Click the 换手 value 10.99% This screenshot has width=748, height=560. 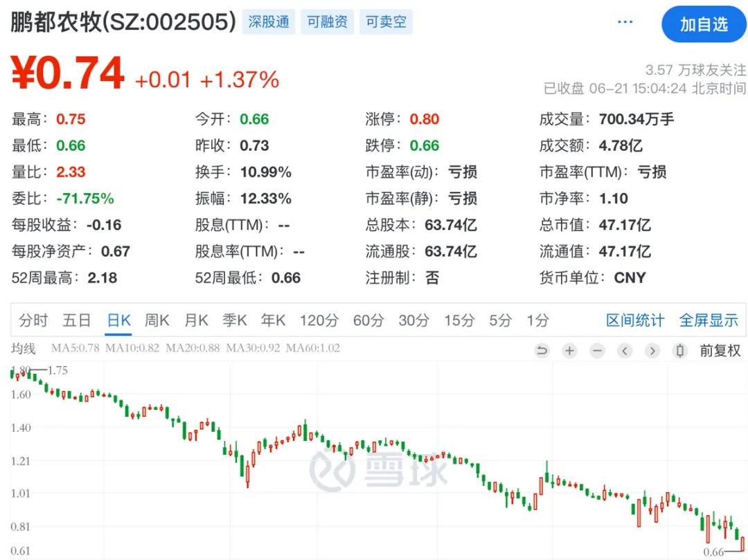coord(266,172)
